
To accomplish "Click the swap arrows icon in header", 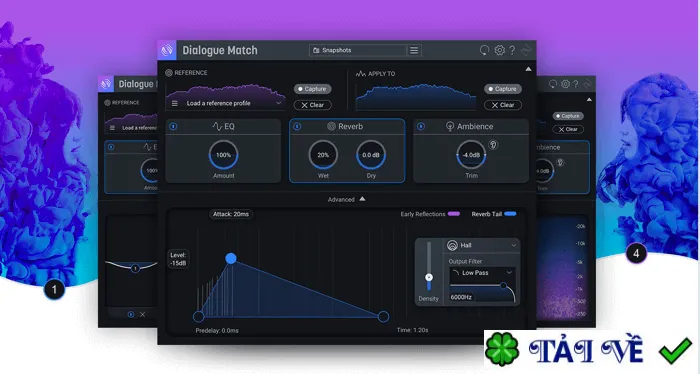I will [x=527, y=50].
